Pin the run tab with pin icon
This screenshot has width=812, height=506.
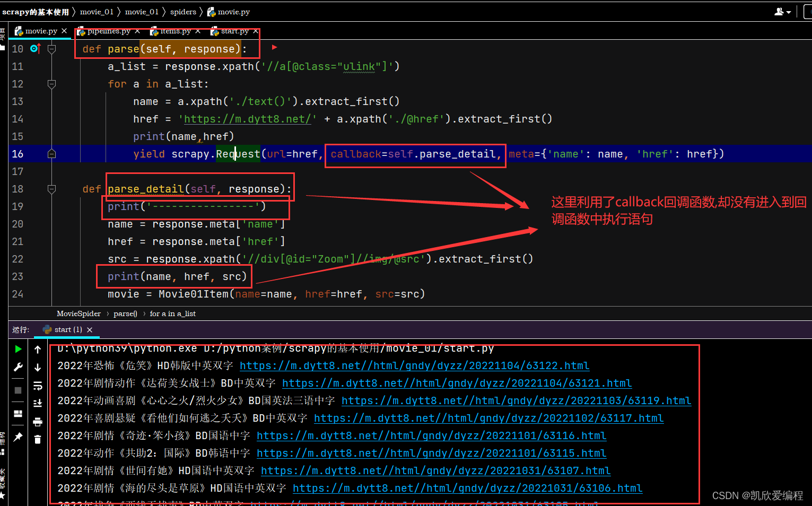tap(18, 437)
